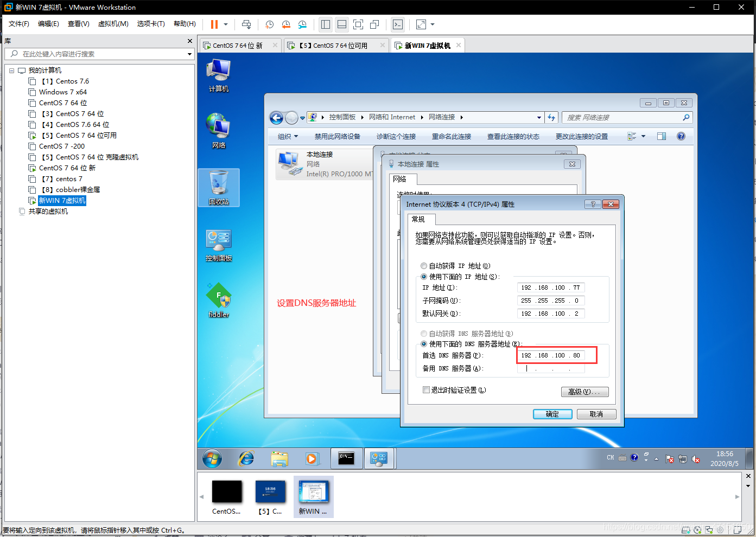The height and width of the screenshot is (537, 756).
Task: Open 帮助(H) menu
Action: [185, 24]
